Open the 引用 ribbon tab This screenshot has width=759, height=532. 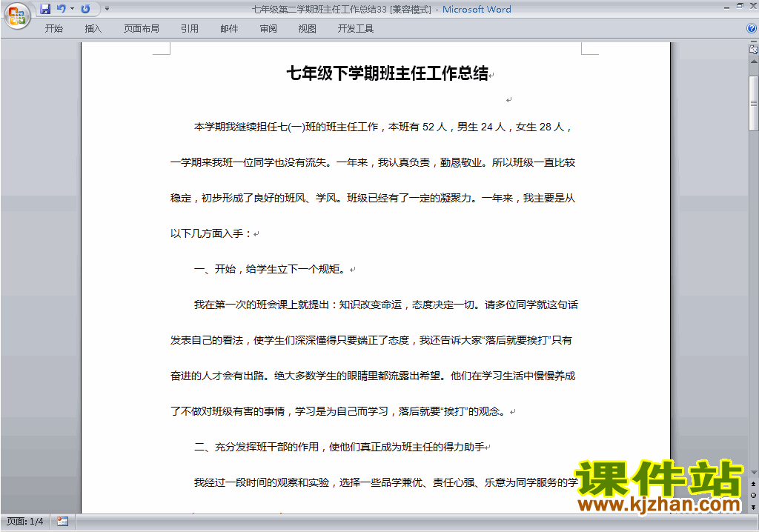(190, 29)
